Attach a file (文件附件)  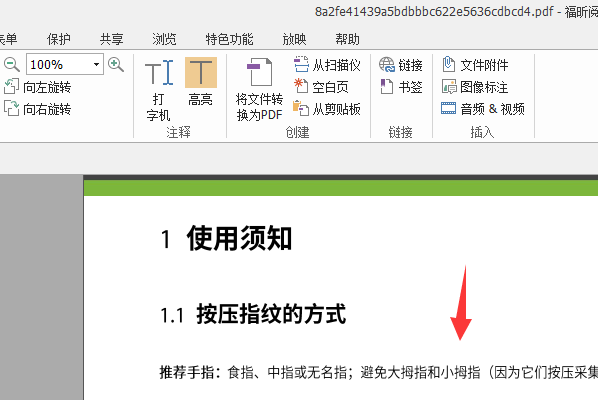click(x=475, y=65)
